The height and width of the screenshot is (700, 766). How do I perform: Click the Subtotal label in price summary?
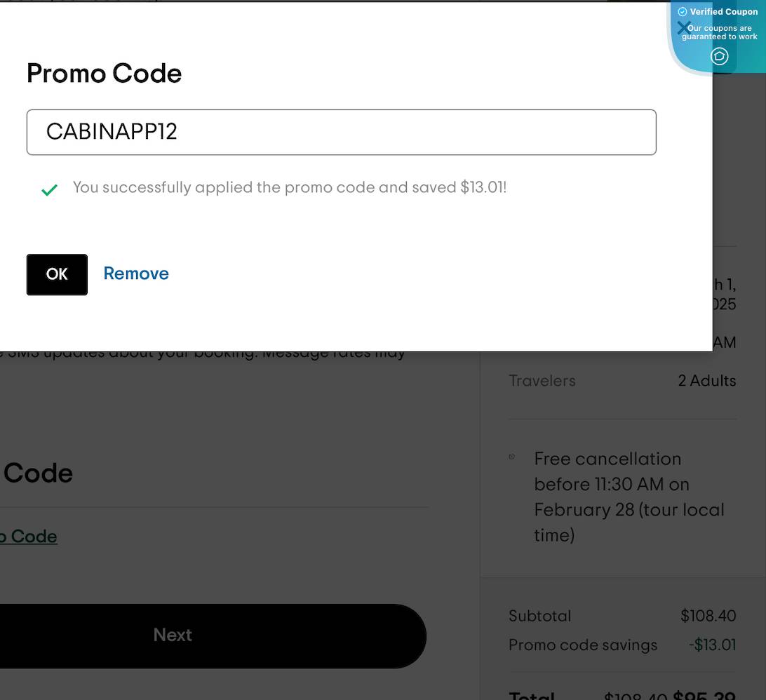[539, 616]
